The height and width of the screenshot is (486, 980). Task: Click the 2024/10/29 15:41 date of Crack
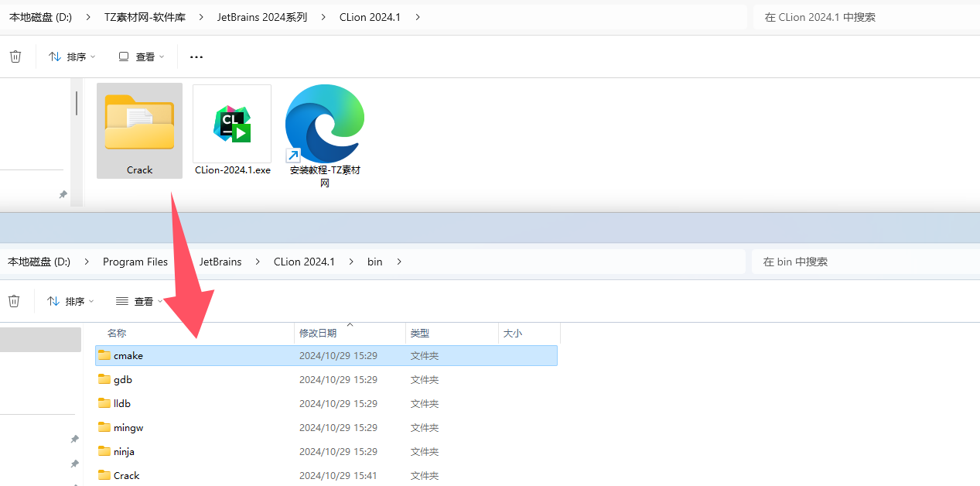[338, 475]
